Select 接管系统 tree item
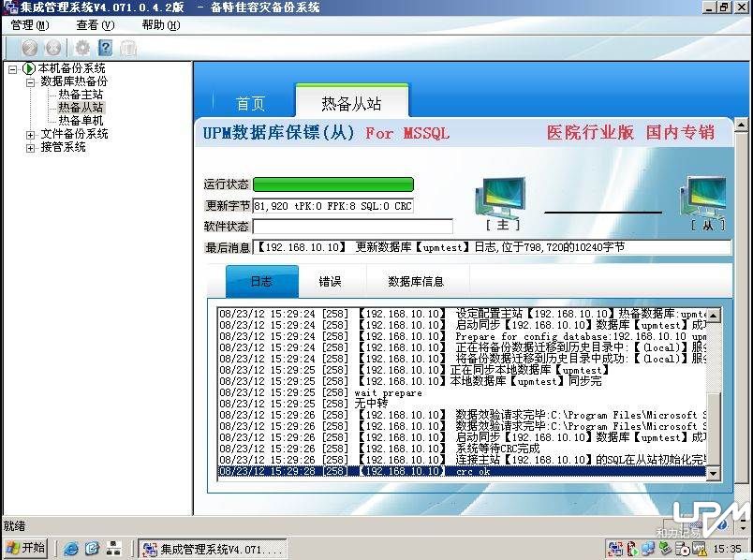Viewport: 753px width, 560px height. [63, 147]
